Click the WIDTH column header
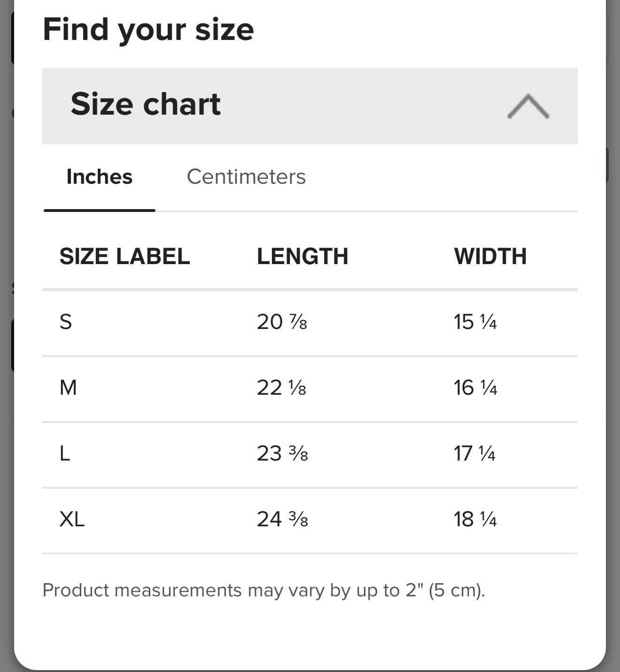620x672 pixels. pyautogui.click(x=490, y=257)
